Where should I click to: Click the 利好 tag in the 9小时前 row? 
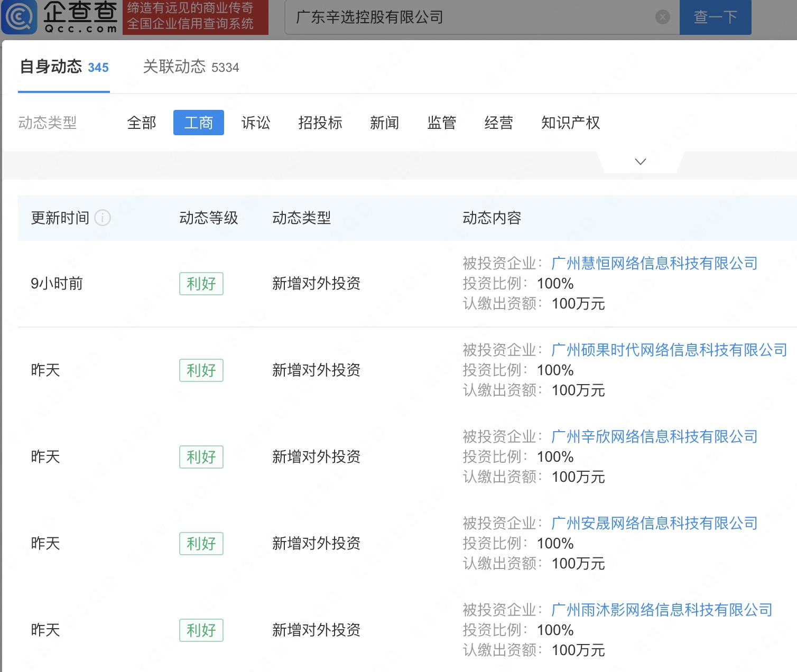click(x=201, y=284)
